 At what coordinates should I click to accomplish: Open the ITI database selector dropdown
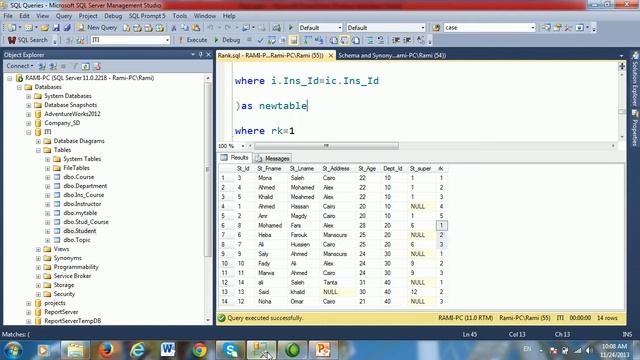[167, 40]
